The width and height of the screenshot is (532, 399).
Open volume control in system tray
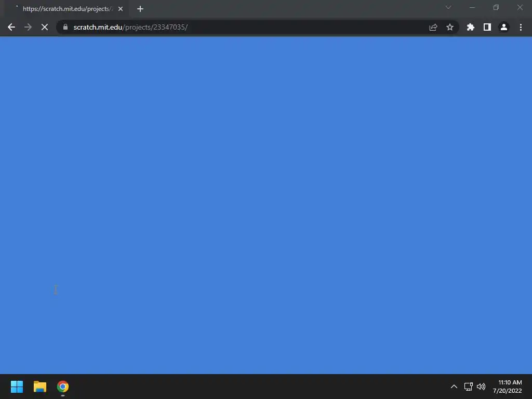[x=481, y=387]
